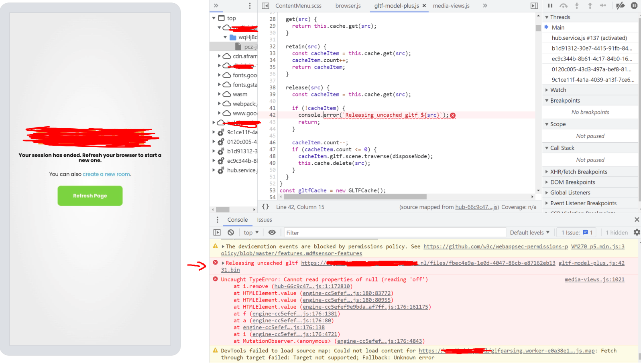Click the green Refresh Page button
The width and height of the screenshot is (641, 364).
[90, 196]
